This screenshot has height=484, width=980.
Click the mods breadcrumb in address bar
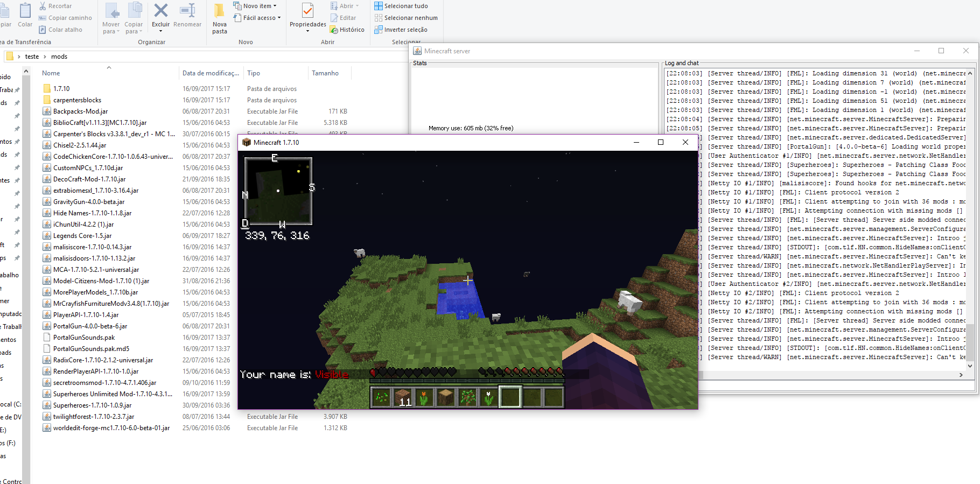tap(59, 57)
